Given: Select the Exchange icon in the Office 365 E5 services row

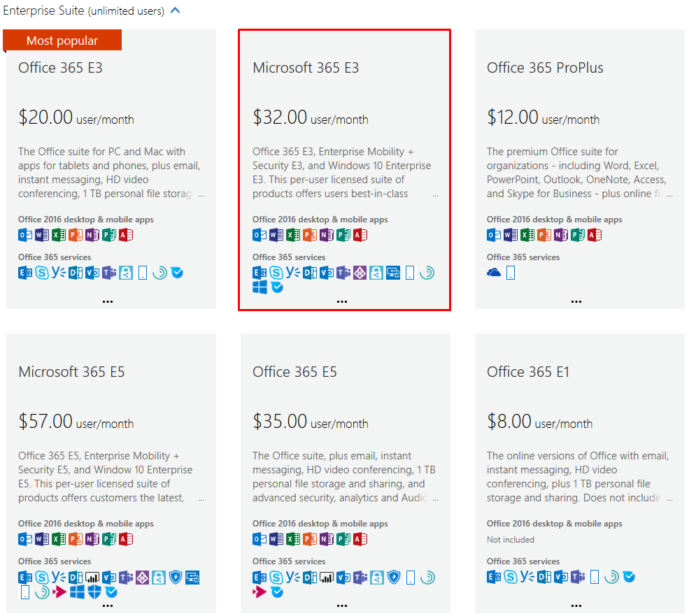Looking at the screenshot, I should pos(259,578).
